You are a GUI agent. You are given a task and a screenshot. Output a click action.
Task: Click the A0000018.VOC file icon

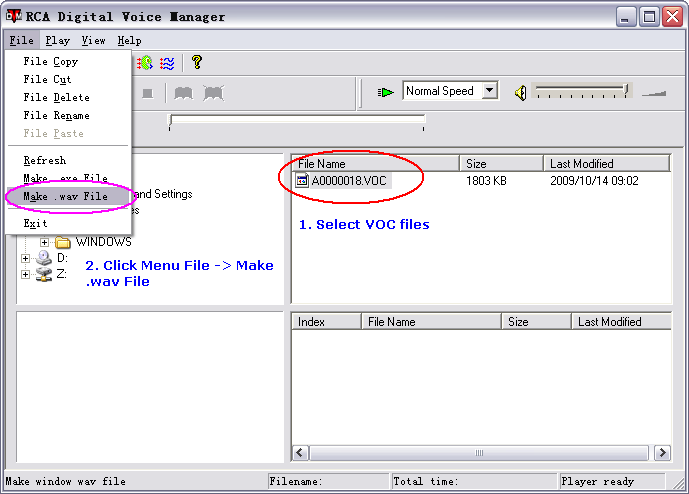[x=302, y=180]
